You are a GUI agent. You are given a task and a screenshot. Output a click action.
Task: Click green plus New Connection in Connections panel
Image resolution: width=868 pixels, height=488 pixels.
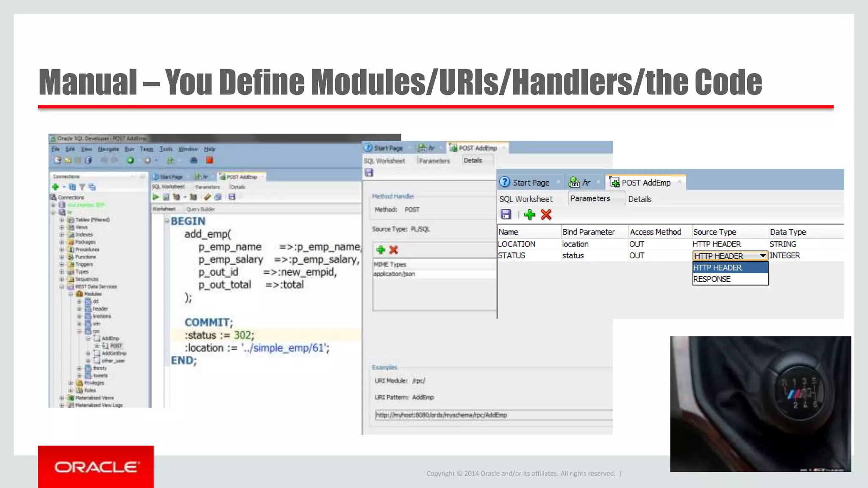click(x=55, y=187)
